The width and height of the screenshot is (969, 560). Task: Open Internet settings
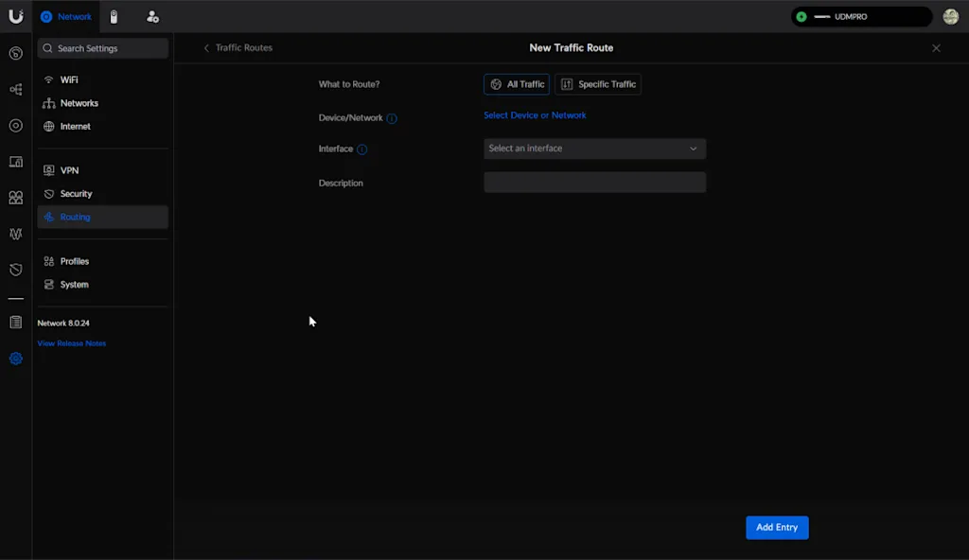pos(102,126)
